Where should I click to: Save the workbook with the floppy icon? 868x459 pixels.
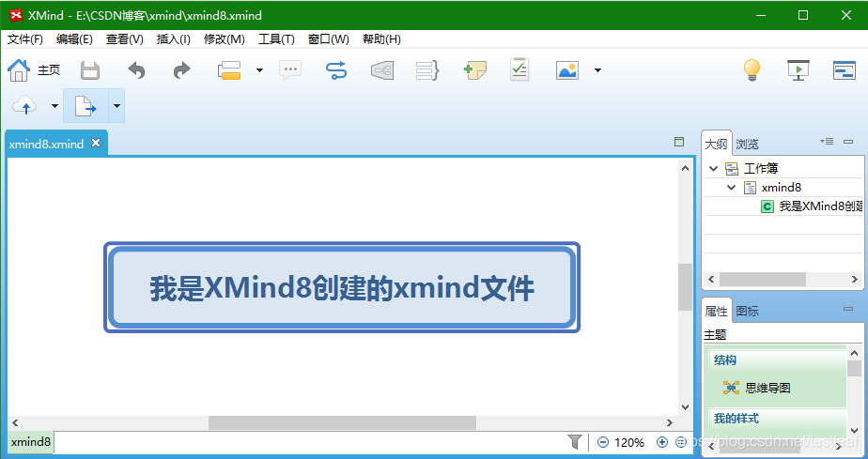click(x=89, y=70)
